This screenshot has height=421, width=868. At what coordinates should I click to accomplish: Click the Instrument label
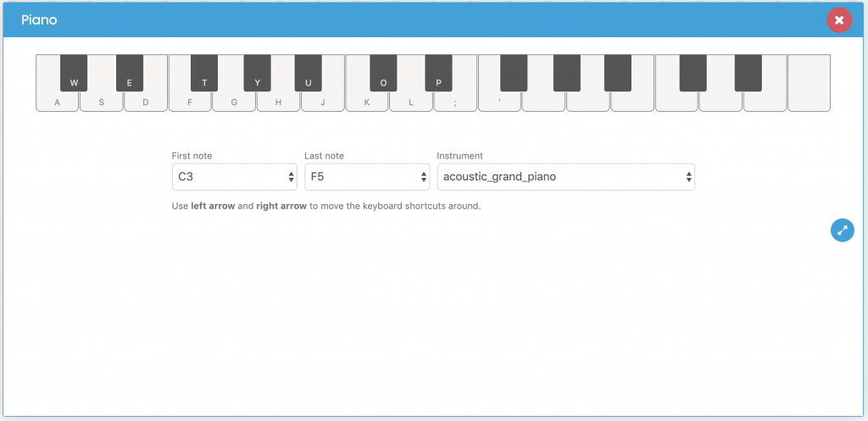click(x=460, y=156)
